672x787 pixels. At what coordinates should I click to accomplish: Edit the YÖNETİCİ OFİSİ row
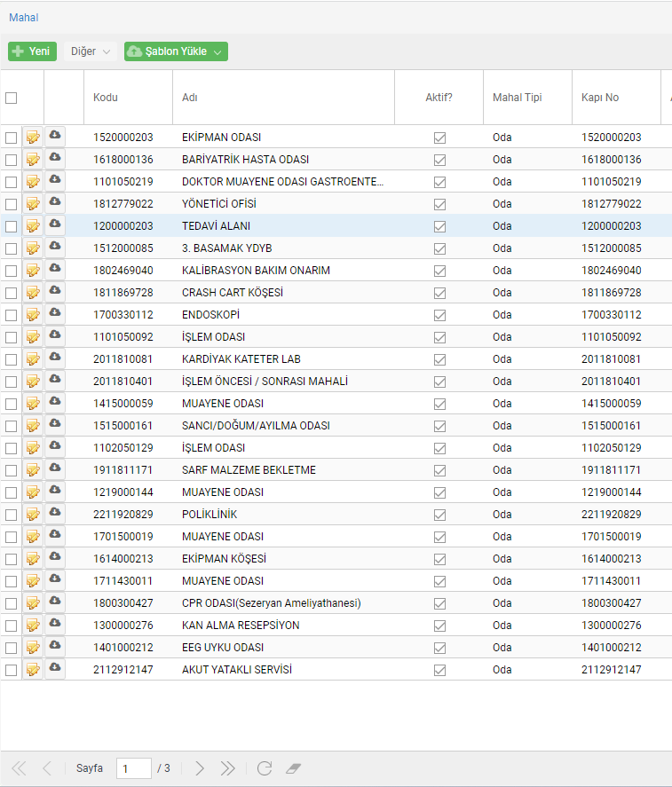pos(33,204)
